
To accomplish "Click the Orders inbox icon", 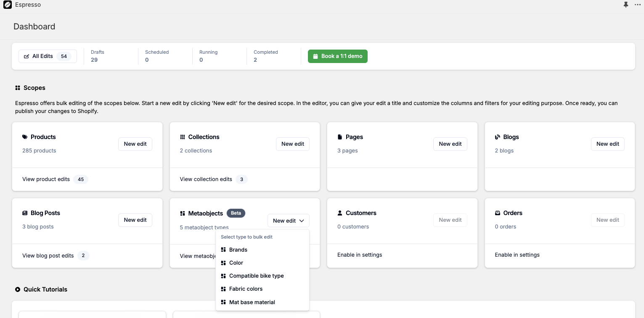I will [x=498, y=213].
